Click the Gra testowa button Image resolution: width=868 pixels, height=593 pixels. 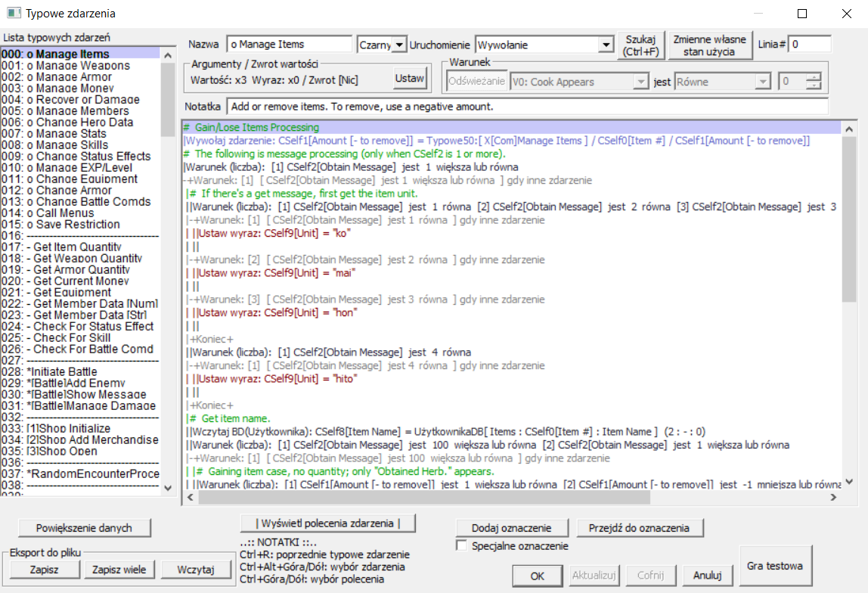point(777,566)
